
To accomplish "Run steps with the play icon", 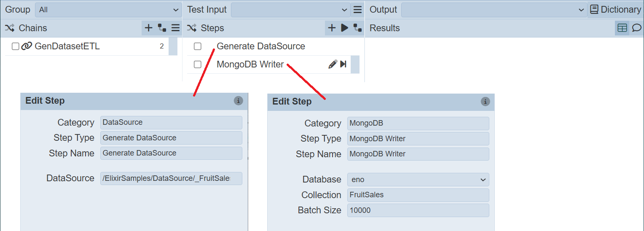I will click(x=344, y=28).
